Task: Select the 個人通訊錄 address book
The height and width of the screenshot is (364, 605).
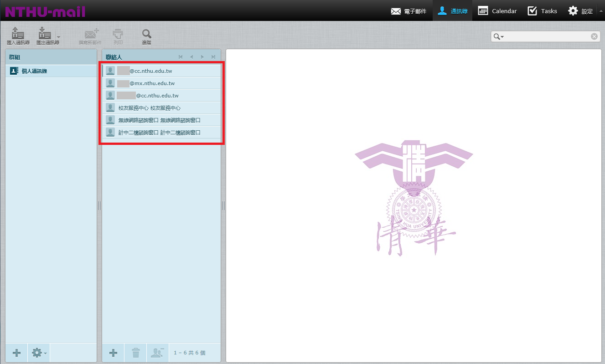Action: point(34,71)
